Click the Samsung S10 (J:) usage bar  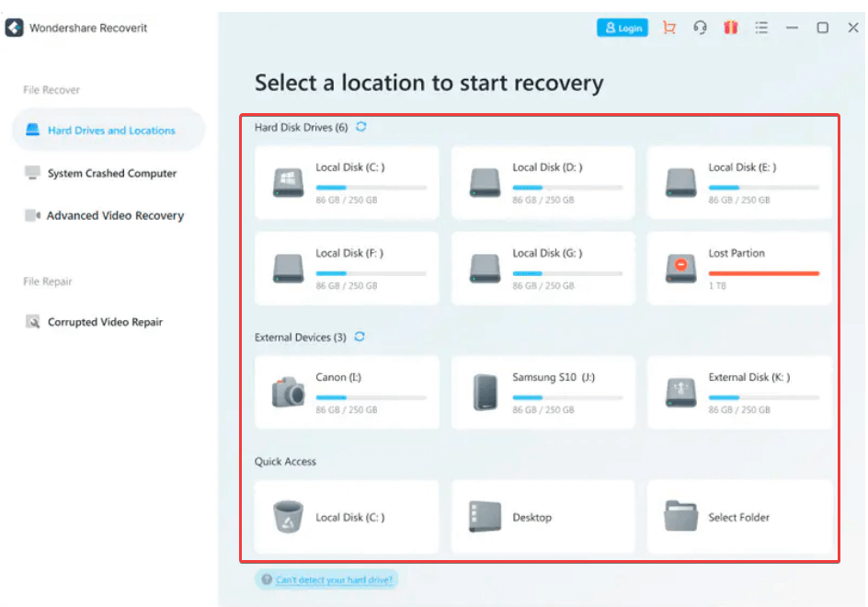[568, 397]
